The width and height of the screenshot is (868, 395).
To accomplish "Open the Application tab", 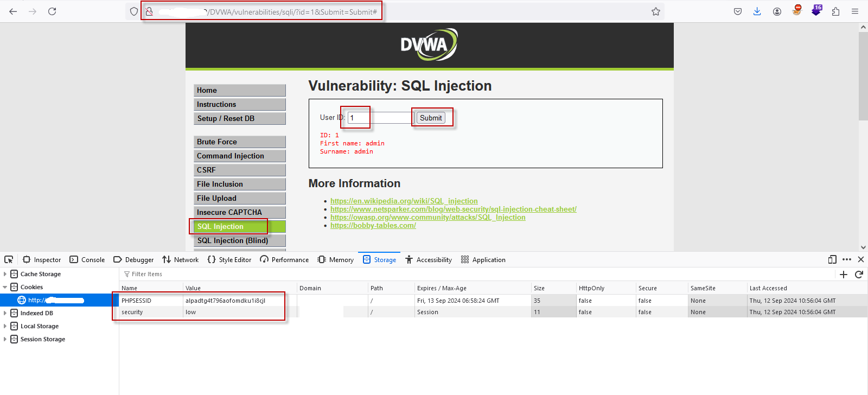I will click(483, 260).
